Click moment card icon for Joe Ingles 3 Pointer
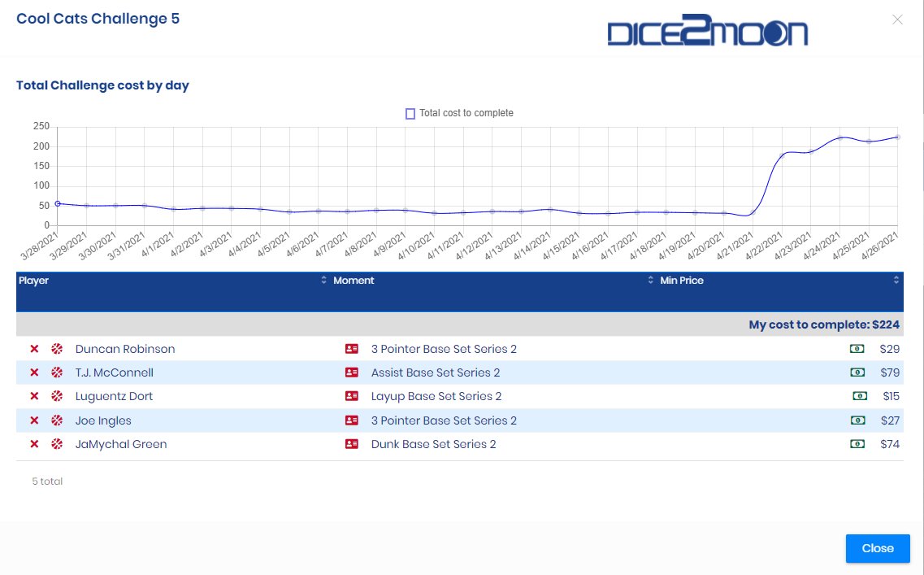 click(352, 420)
